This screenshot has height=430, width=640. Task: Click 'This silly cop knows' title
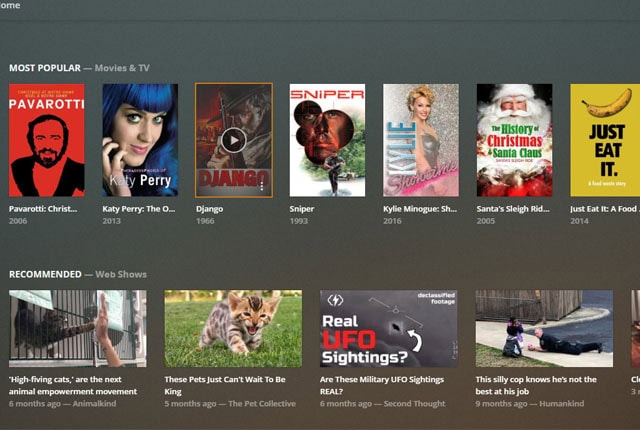pyautogui.click(x=536, y=385)
